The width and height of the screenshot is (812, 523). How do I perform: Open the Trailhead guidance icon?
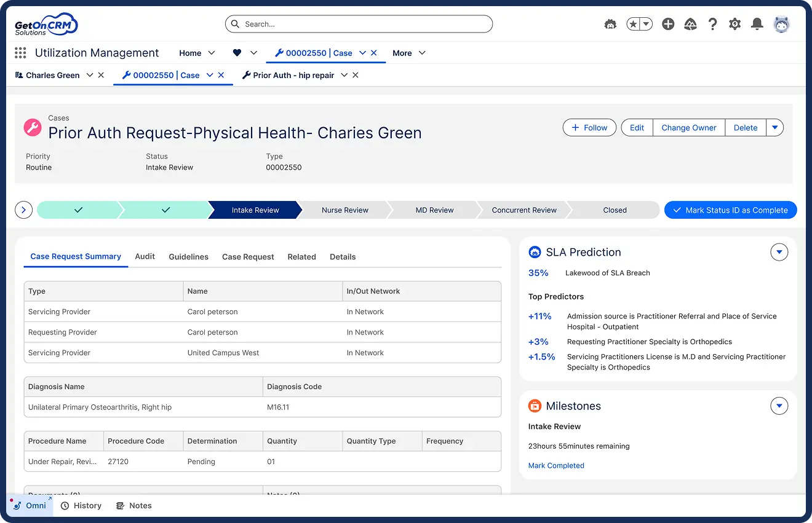tap(690, 24)
